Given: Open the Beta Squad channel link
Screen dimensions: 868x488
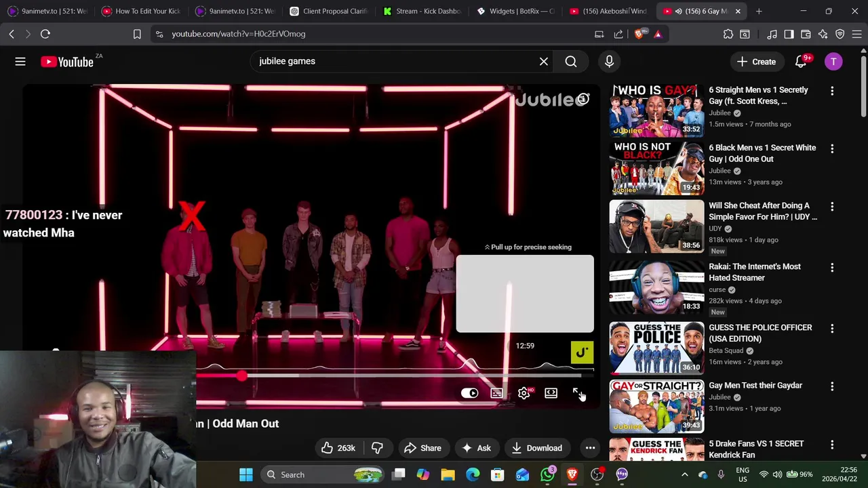Looking at the screenshot, I should (726, 350).
